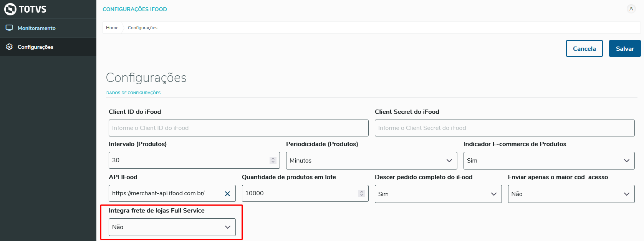
Task: Click the Configurações gear icon
Action: (x=9, y=47)
